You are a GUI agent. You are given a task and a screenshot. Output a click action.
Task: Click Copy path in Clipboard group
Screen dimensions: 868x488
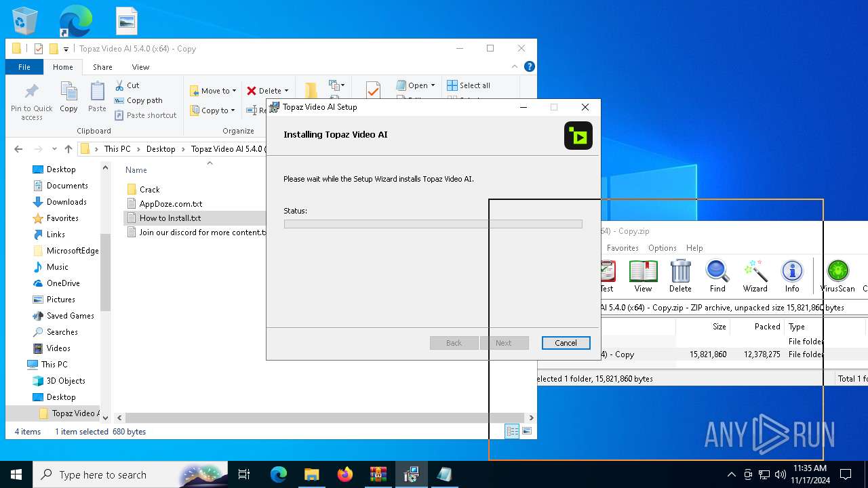coord(138,100)
